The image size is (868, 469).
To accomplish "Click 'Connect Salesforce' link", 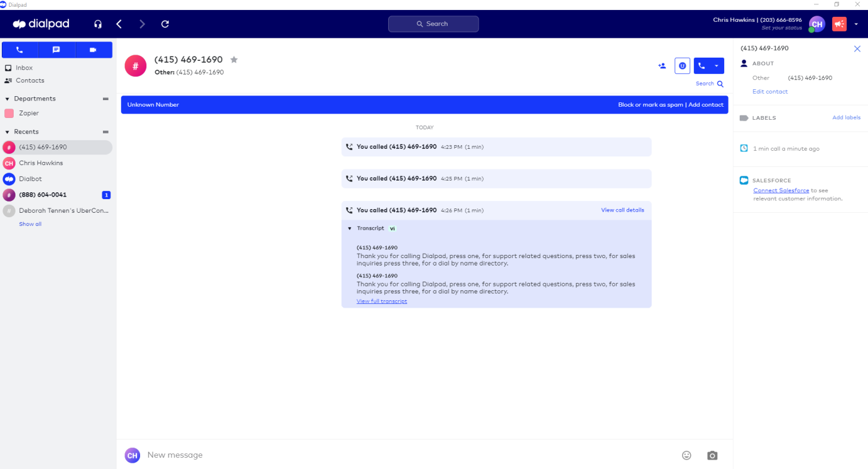I will [x=781, y=190].
